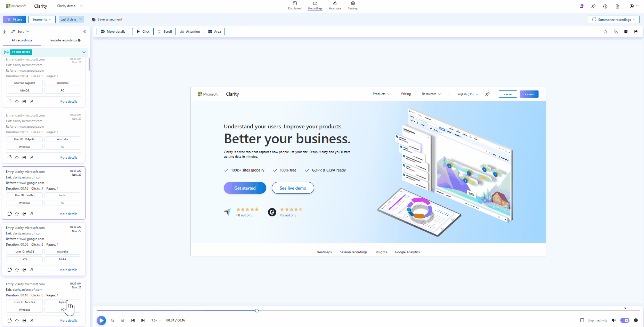644x327 pixels.
Task: Change the Last 3 days date range
Action: (x=71, y=19)
